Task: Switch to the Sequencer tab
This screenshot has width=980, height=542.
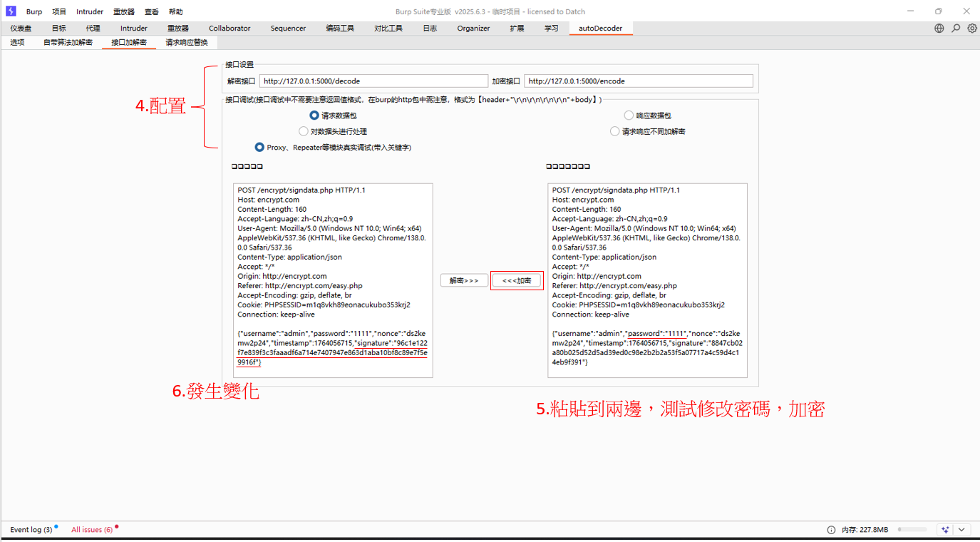Action: tap(288, 29)
